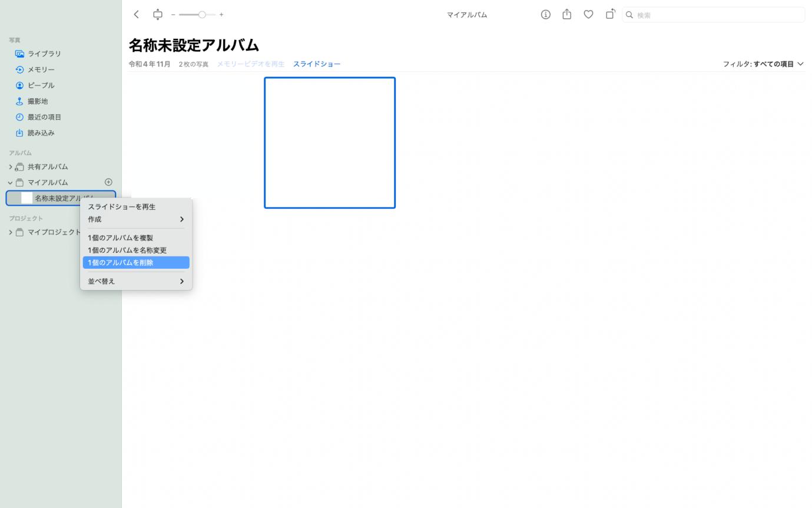Toggle favorite with the heart icon
Screen dimensions: 812x508
pos(588,14)
